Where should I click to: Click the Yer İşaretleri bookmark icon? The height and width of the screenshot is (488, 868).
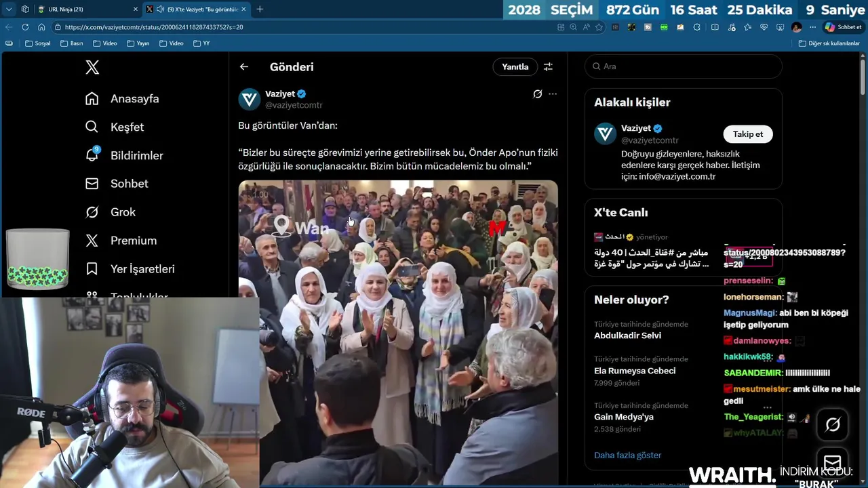(x=92, y=269)
